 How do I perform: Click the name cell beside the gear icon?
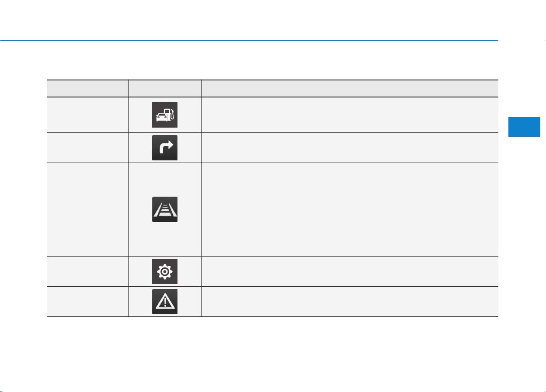(87, 271)
